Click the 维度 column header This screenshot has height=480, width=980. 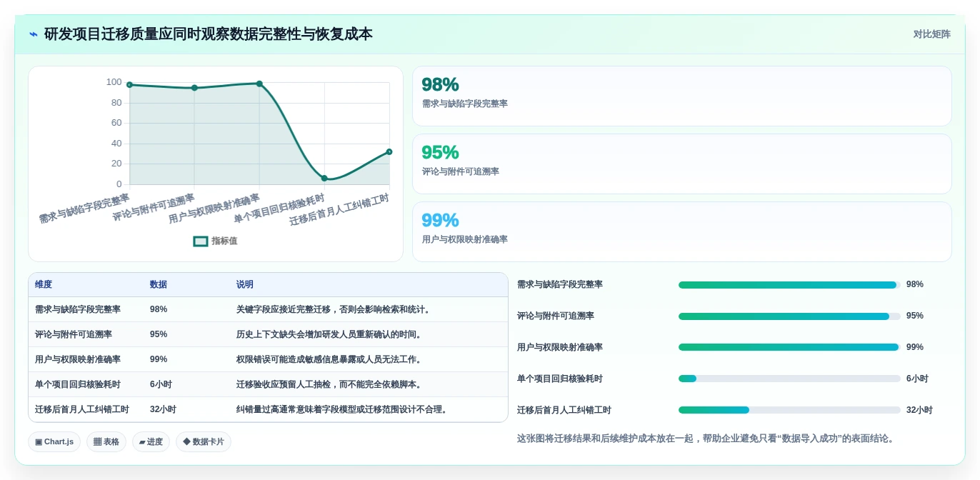point(44,284)
